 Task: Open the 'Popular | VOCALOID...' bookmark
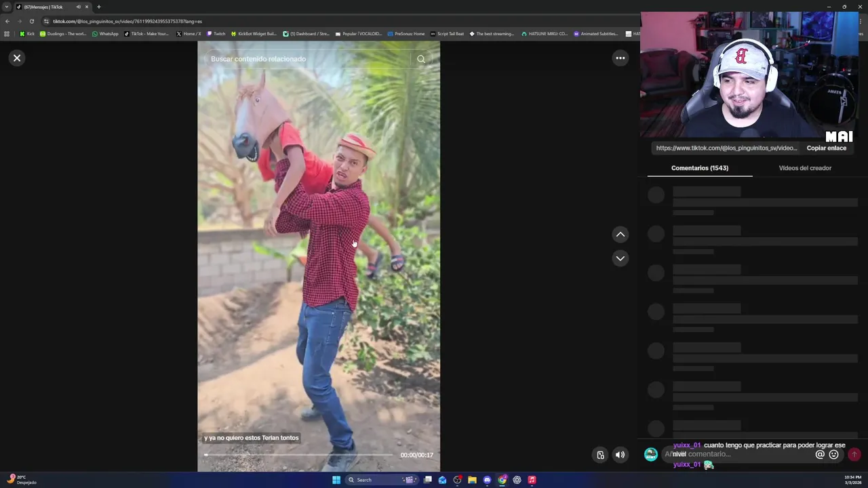point(359,33)
